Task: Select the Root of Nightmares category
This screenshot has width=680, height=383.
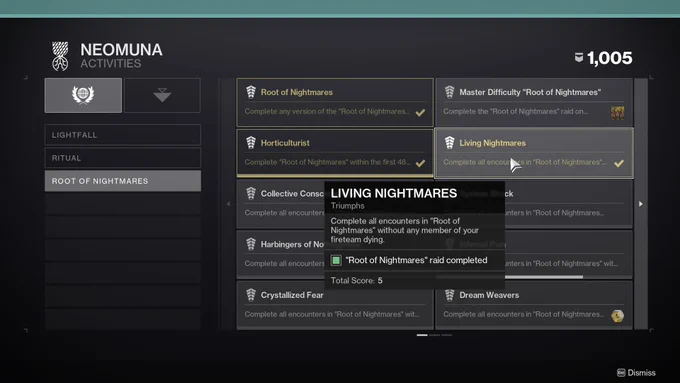Action: coord(123,181)
